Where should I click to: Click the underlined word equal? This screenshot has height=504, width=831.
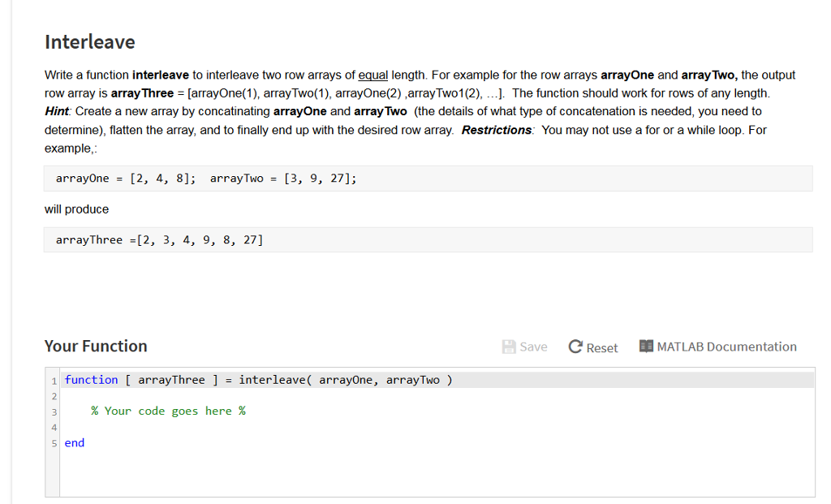click(372, 75)
